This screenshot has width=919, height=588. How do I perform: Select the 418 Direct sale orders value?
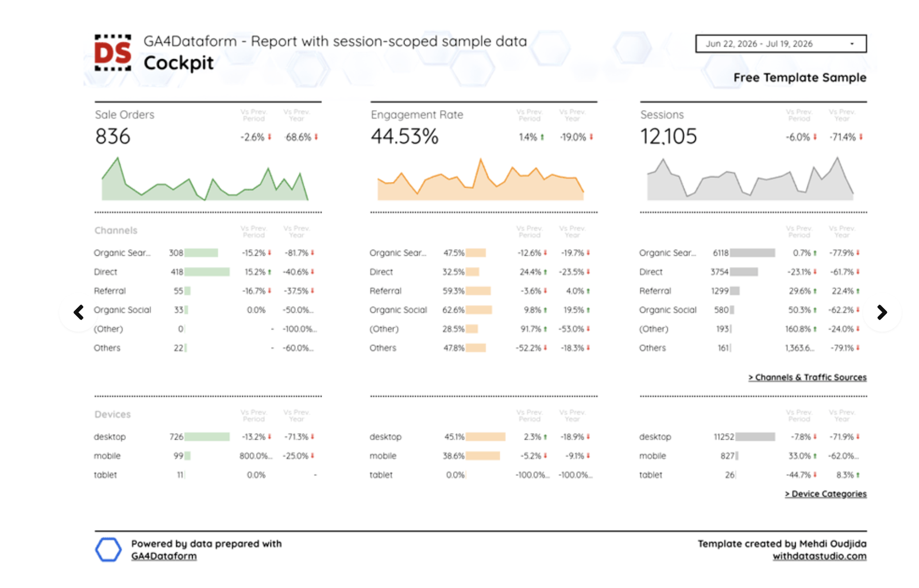point(177,272)
